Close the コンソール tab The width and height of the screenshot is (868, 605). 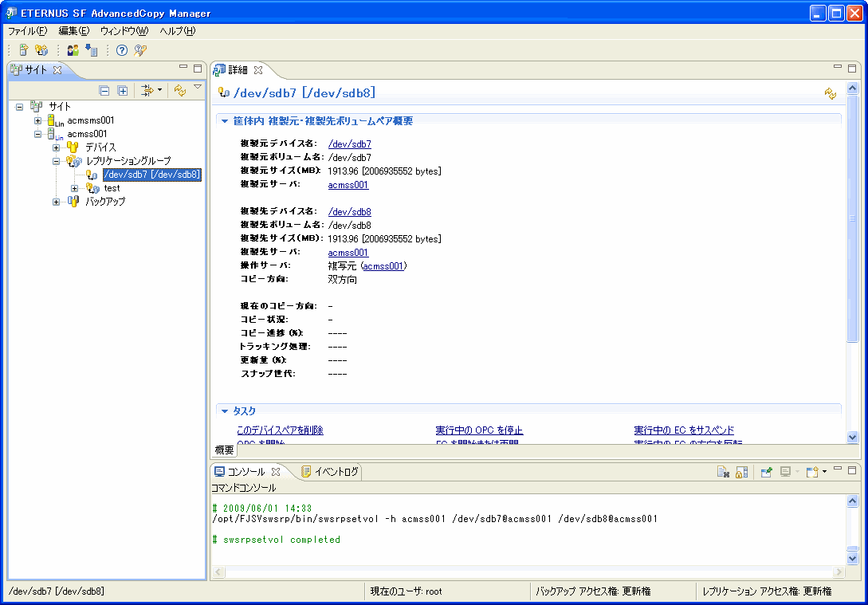pos(276,472)
